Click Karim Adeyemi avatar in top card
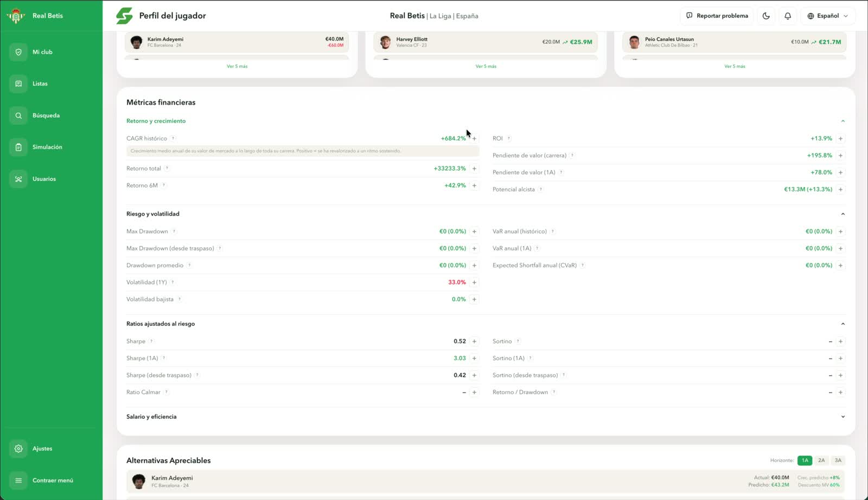Screen dimensions: 868x500 point(137,42)
